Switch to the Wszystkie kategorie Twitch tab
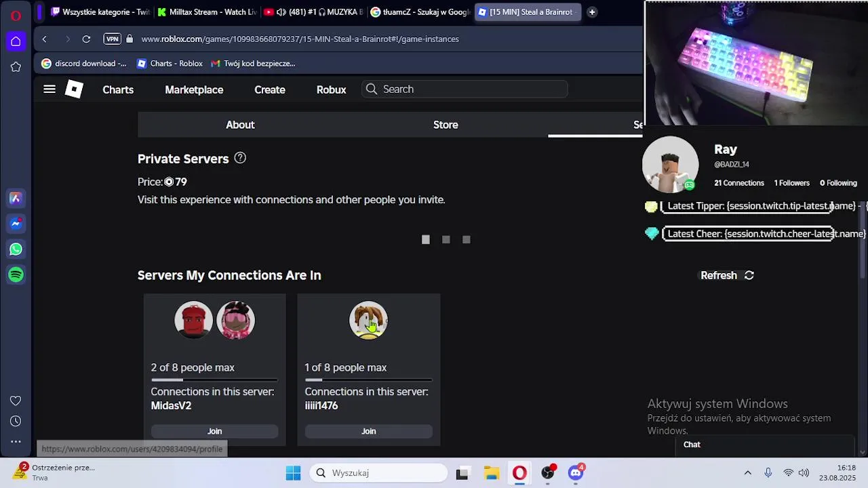This screenshot has width=868, height=488. click(100, 12)
